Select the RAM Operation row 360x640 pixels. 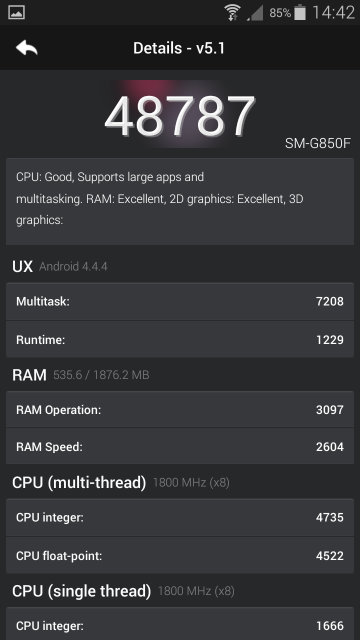pyautogui.click(x=180, y=410)
